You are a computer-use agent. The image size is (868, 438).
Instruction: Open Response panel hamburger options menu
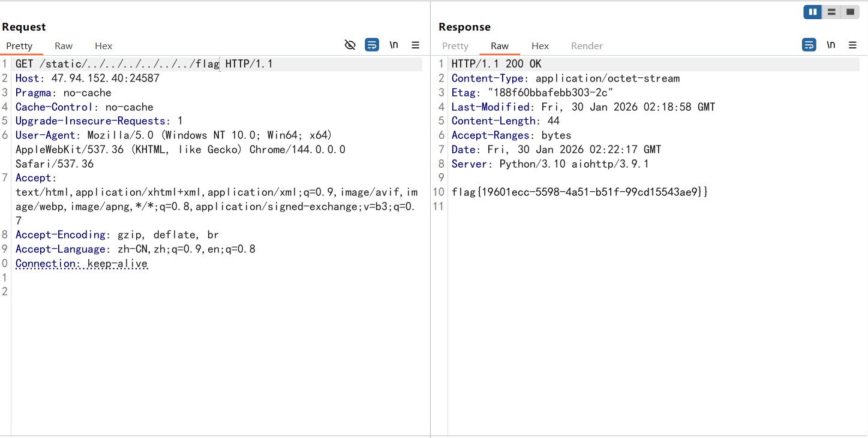click(852, 45)
